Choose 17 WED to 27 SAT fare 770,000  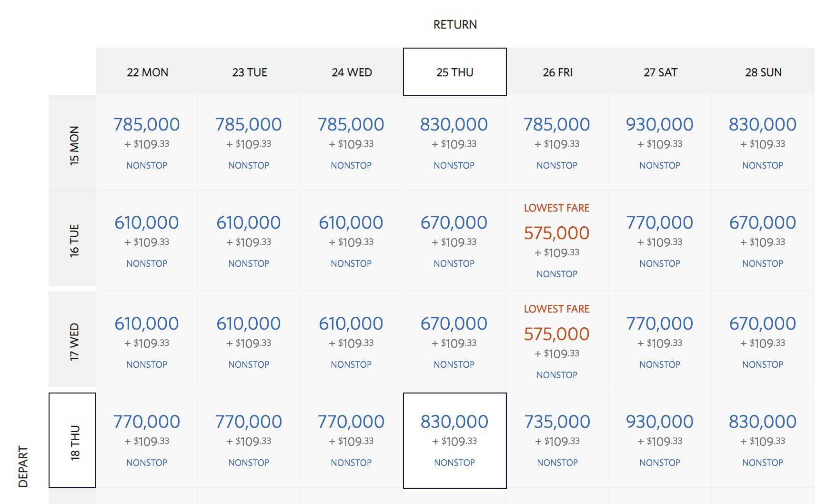click(660, 342)
